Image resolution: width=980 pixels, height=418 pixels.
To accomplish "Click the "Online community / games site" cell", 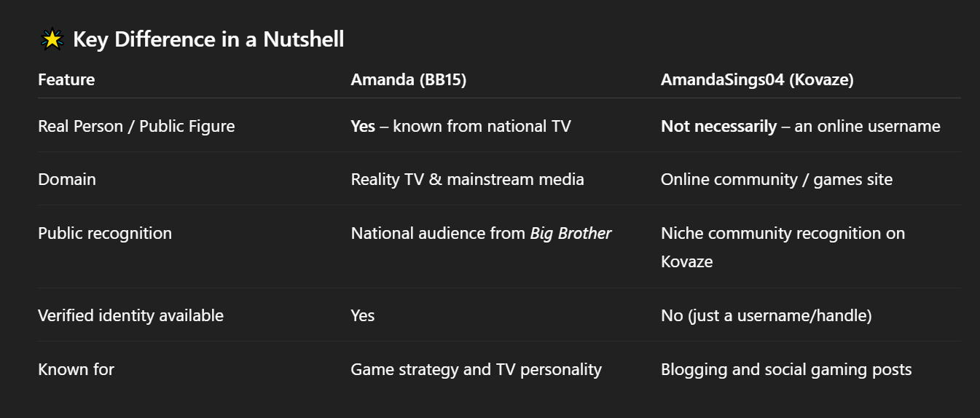I will (x=776, y=179).
